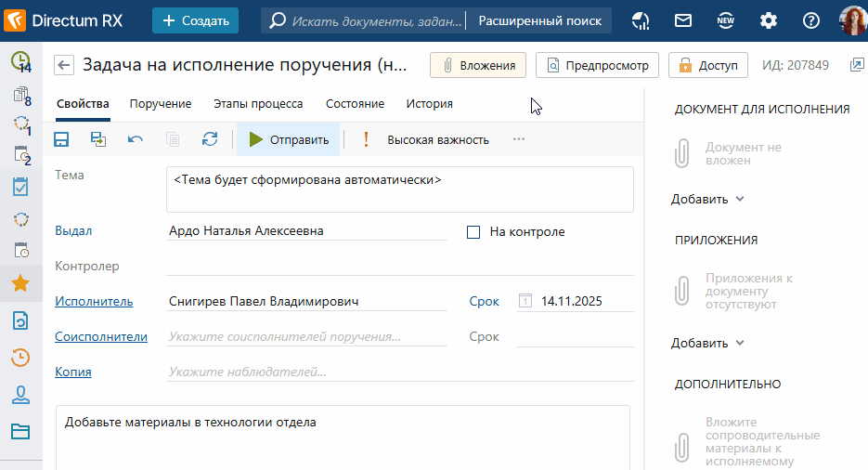Open the favorites star in sidebar
The image size is (868, 470).
click(x=19, y=283)
